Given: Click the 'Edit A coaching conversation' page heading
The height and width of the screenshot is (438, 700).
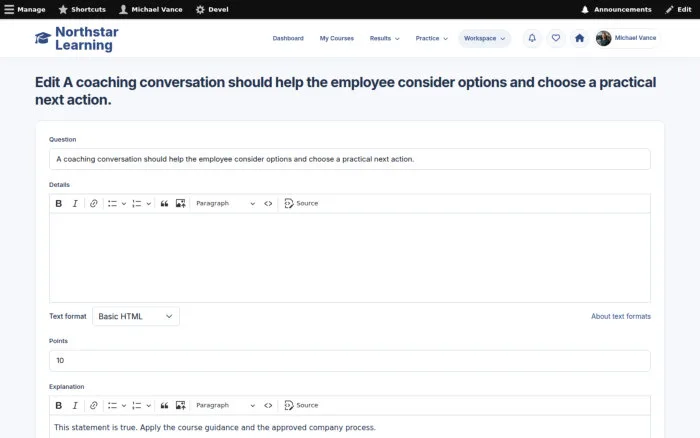Looking at the screenshot, I should [346, 91].
